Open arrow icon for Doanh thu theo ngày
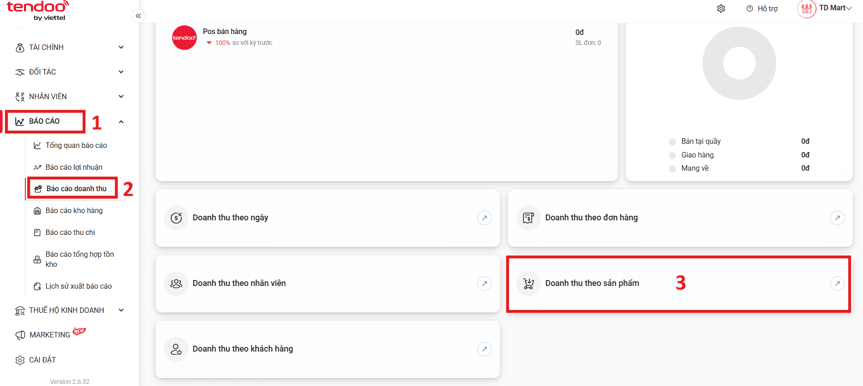The image size is (863, 386). pyautogui.click(x=484, y=218)
